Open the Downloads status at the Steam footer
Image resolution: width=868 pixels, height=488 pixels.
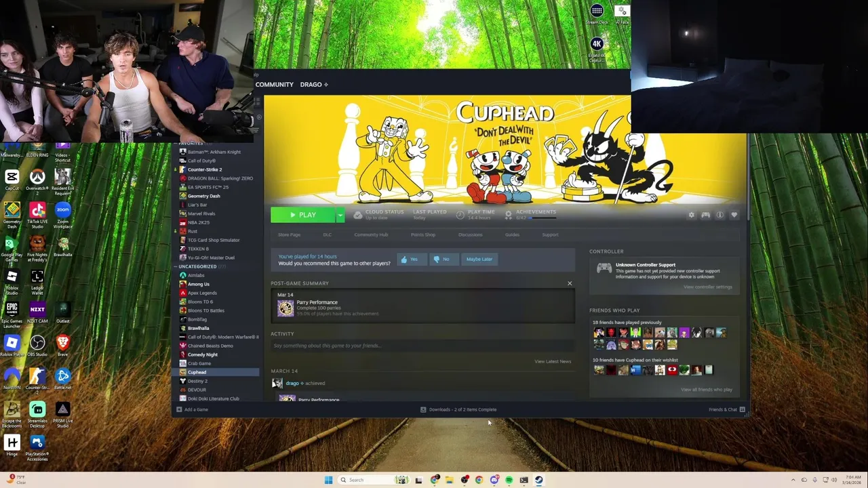(458, 409)
